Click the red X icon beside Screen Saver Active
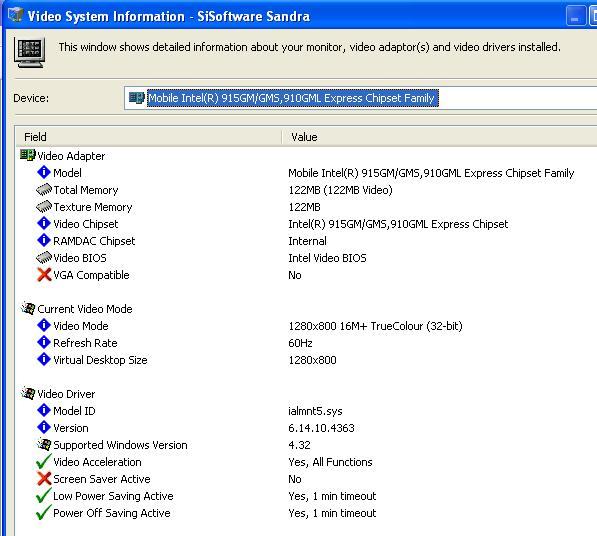This screenshot has width=597, height=536. (44, 479)
